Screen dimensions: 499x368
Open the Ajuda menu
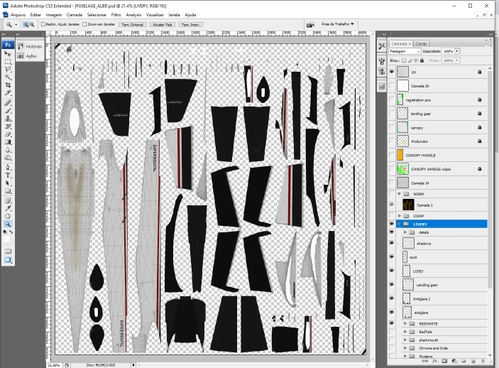(x=190, y=15)
